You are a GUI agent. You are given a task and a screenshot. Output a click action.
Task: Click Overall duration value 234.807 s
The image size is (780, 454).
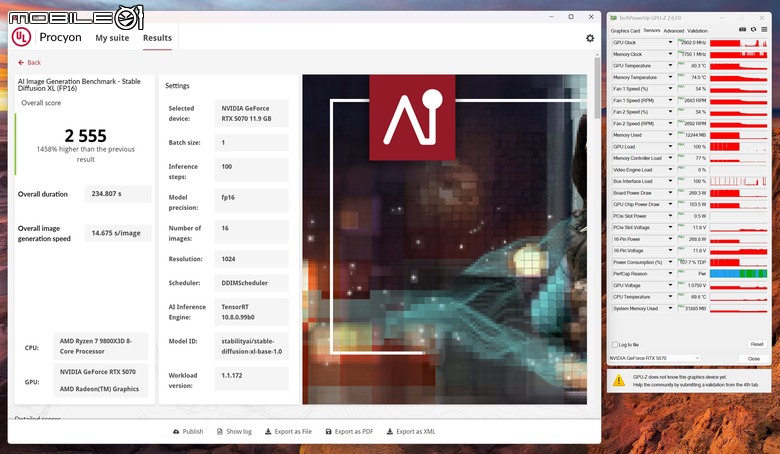point(118,194)
